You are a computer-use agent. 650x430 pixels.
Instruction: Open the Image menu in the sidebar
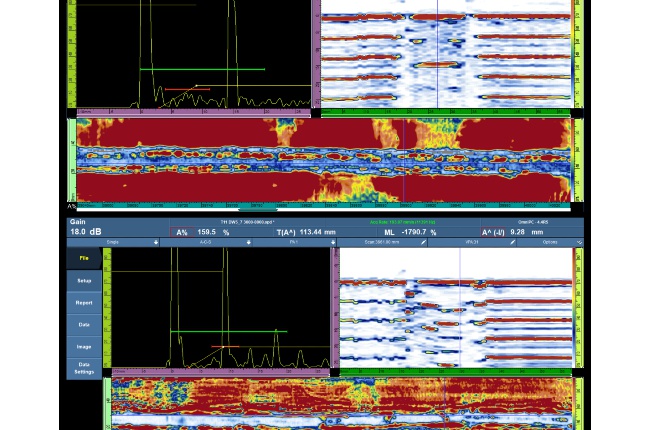(84, 347)
